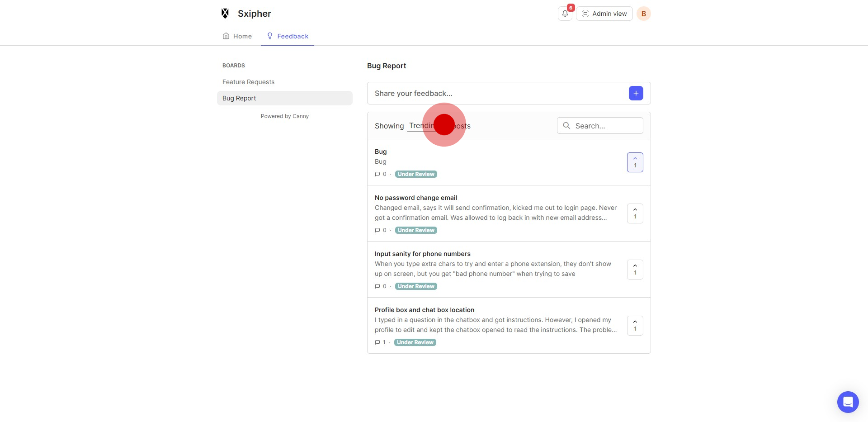
Task: Click comment icon on Profile box post
Action: click(x=377, y=342)
